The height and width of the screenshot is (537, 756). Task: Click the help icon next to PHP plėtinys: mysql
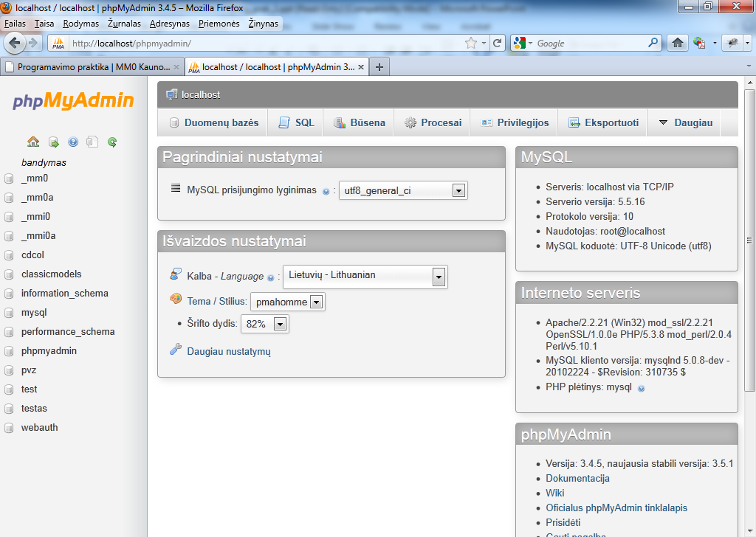tap(642, 389)
